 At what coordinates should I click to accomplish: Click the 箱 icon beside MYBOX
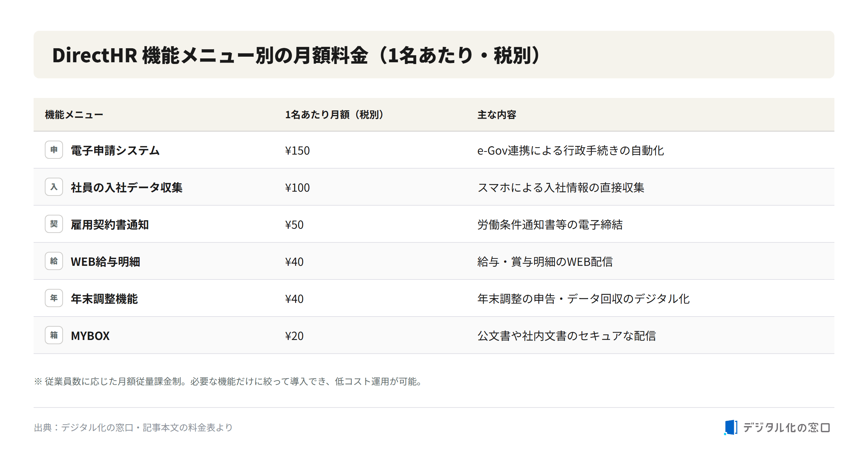point(54,335)
